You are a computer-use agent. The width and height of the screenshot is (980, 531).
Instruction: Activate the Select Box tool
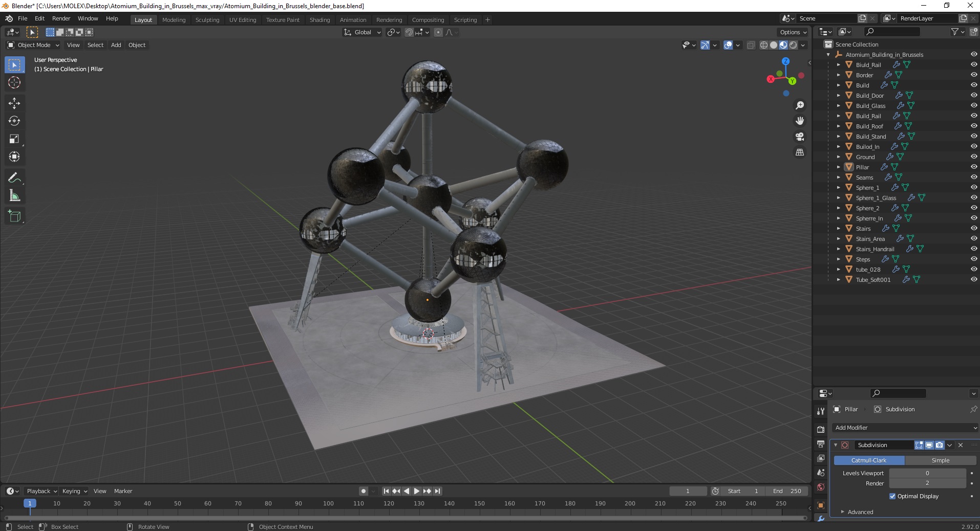[x=14, y=64]
